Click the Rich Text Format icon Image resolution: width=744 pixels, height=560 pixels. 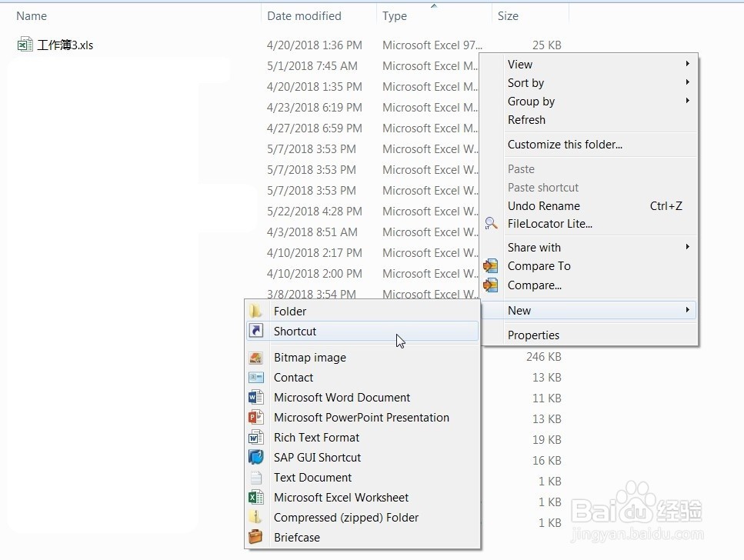(255, 437)
